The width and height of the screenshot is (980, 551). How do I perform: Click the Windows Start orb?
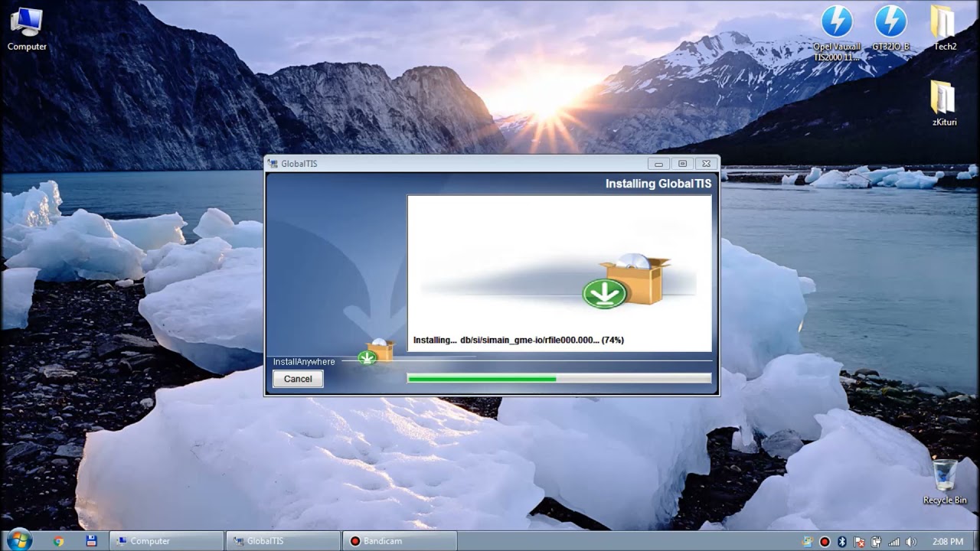pos(18,540)
